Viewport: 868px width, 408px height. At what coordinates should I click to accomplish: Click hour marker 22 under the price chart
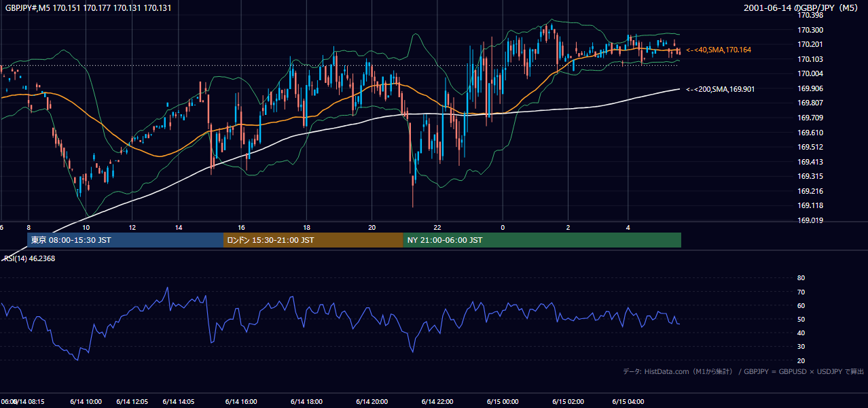(x=437, y=227)
